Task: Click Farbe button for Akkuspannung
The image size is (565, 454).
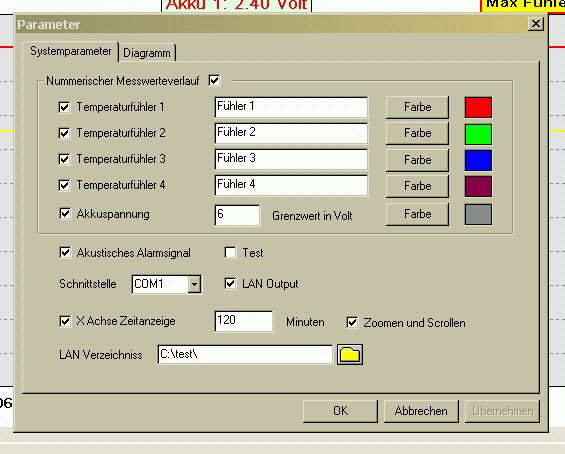Action: click(x=417, y=214)
